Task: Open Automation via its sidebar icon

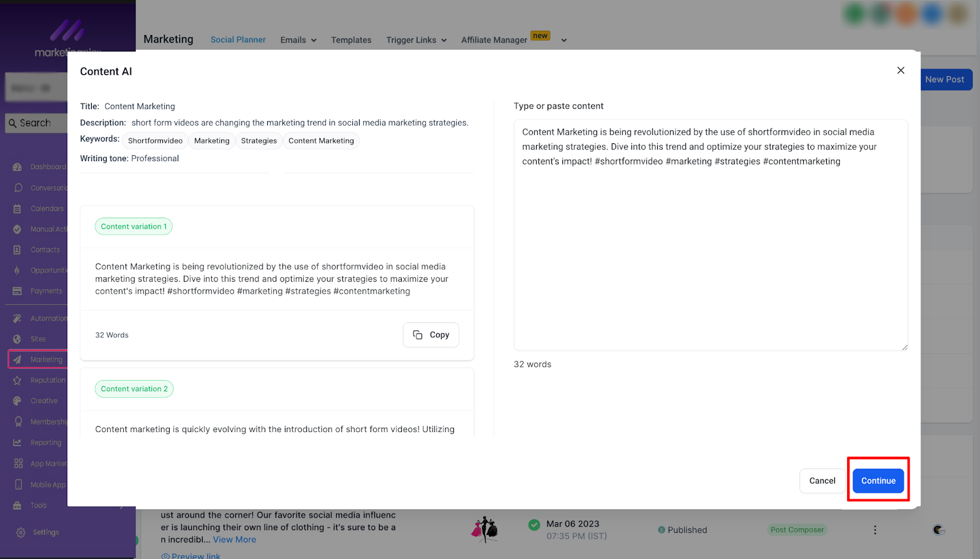Action: 18,318
